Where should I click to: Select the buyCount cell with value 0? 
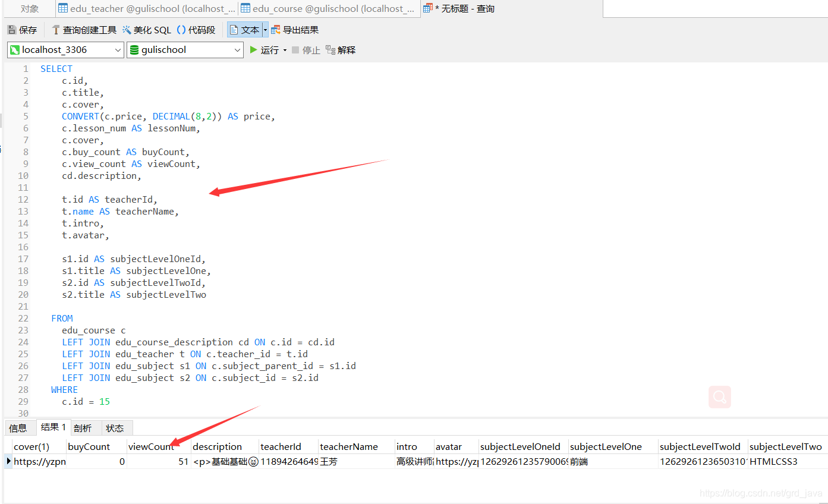[x=96, y=461]
